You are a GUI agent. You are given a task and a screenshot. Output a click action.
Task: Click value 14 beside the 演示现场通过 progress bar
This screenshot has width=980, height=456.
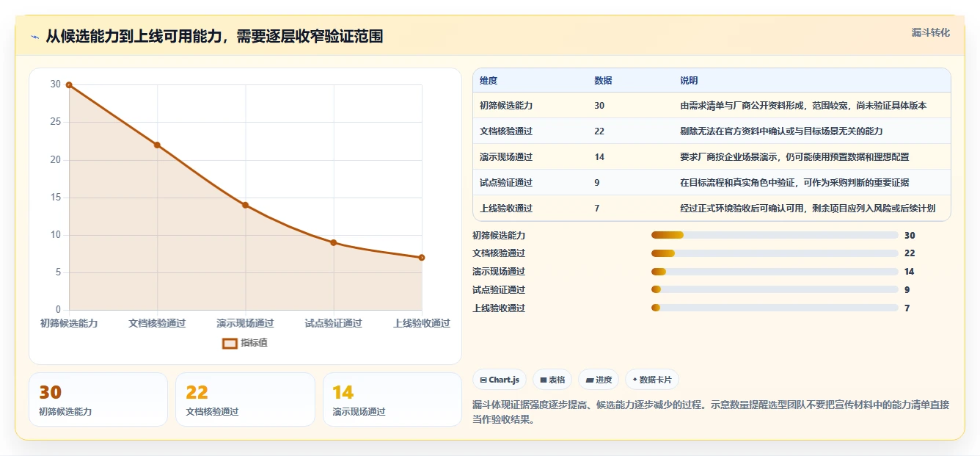910,272
